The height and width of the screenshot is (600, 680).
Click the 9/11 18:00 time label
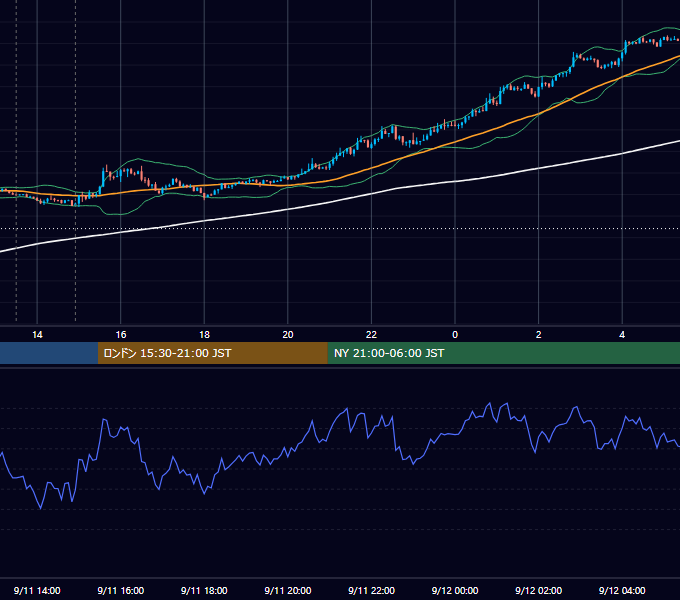pyautogui.click(x=204, y=590)
